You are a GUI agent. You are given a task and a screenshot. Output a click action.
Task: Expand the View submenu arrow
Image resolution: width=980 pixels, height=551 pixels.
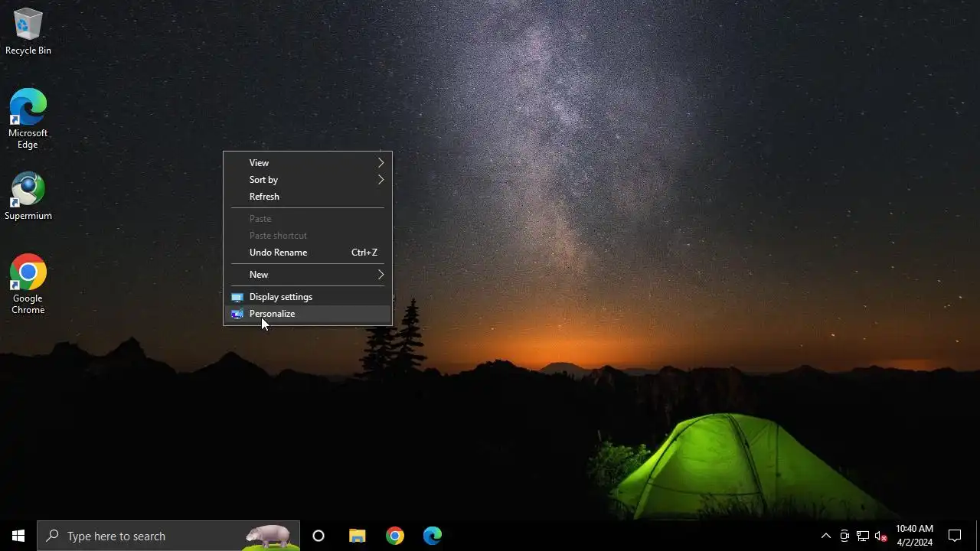381,162
